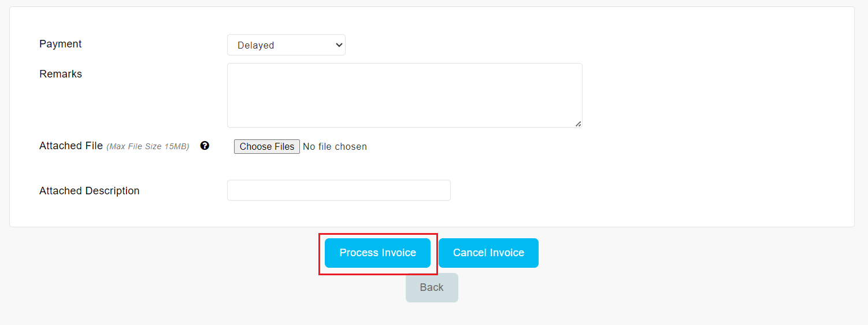
Task: Select the Delayed value text in Payment
Action: [255, 45]
